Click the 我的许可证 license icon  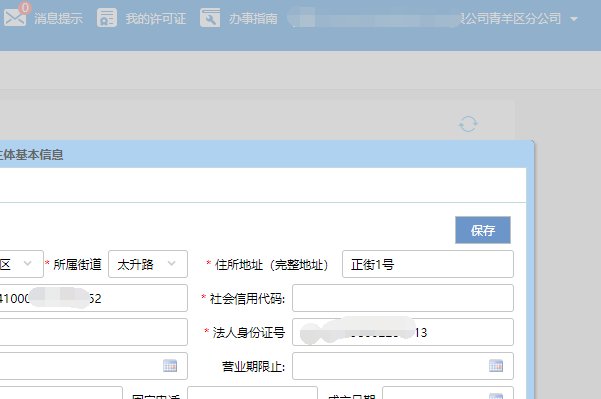[x=107, y=18]
